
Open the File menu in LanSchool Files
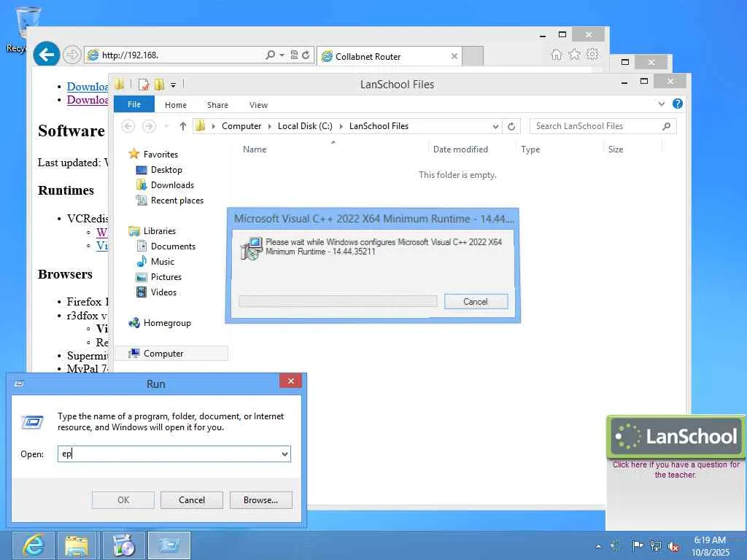click(134, 104)
